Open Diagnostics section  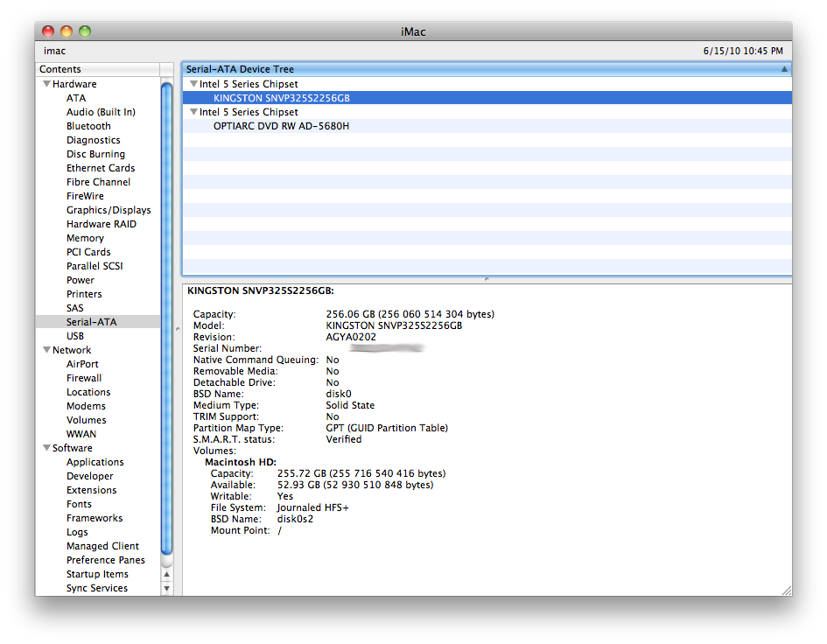[x=94, y=140]
